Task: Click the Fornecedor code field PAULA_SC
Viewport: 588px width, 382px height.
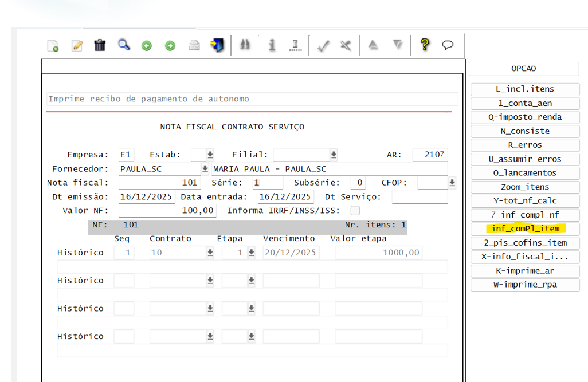Action: 160,169
